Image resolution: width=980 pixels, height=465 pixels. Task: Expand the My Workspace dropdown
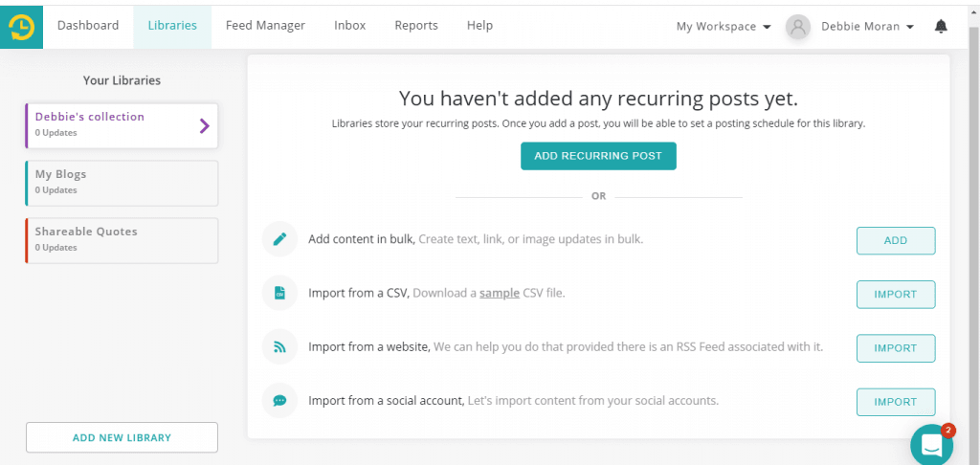tap(724, 27)
